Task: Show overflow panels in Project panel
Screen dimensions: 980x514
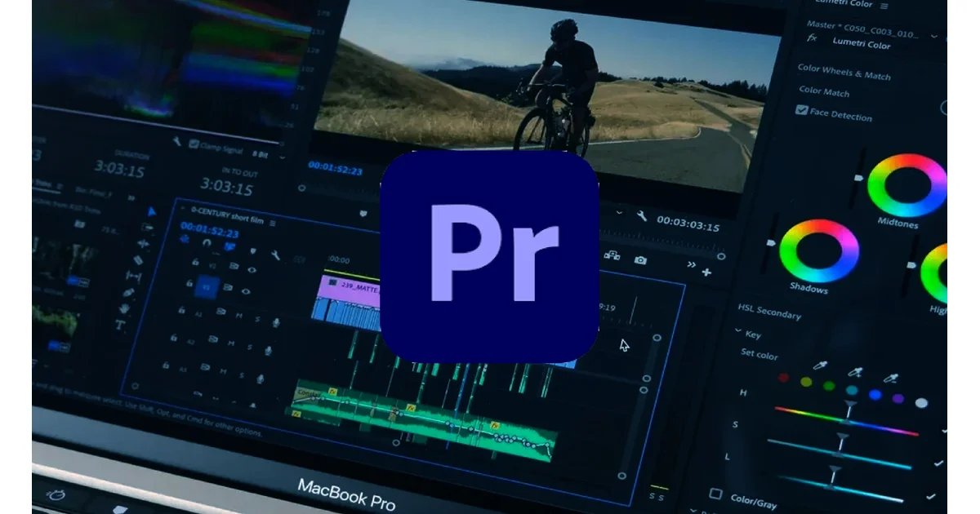Action: (x=131, y=198)
